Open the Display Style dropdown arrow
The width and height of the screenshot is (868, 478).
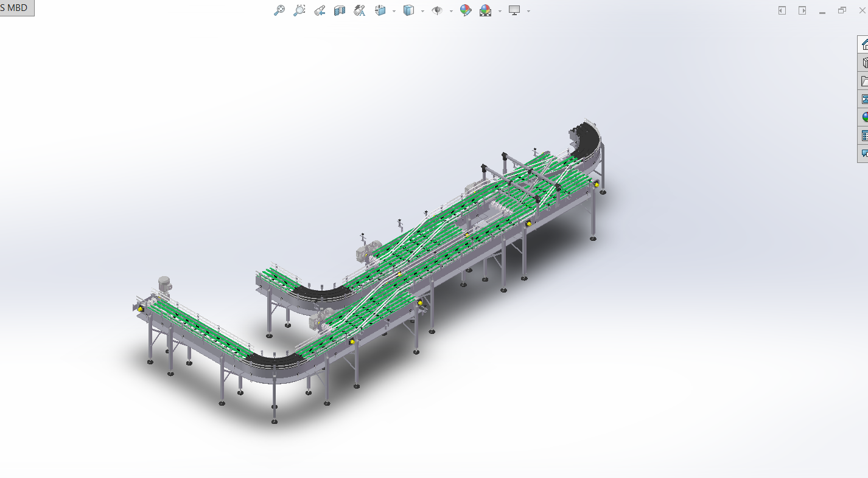(x=422, y=11)
